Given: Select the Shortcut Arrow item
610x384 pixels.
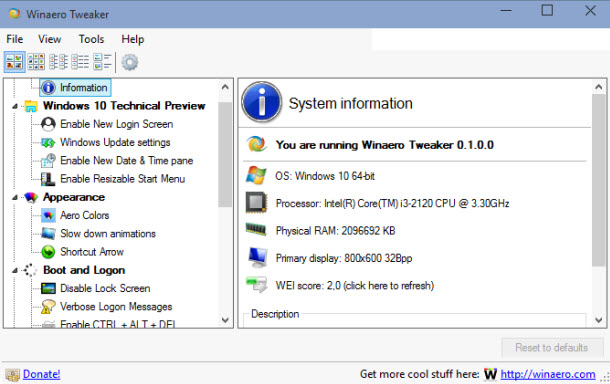Looking at the screenshot, I should 92,252.
